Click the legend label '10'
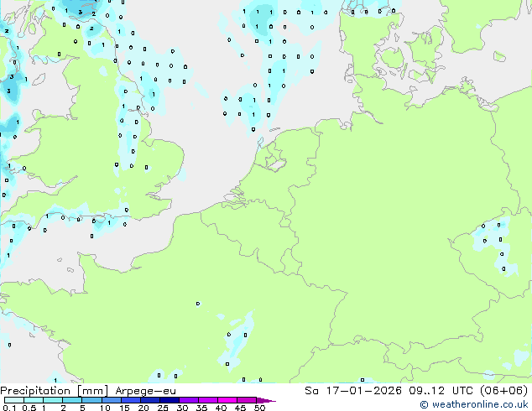Viewport: 532px width, 411px height. click(x=105, y=408)
